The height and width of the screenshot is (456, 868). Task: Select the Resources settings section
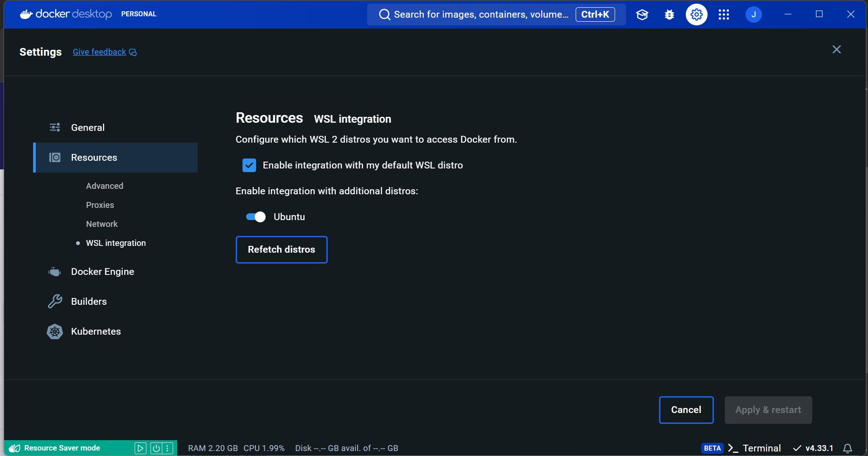(116, 158)
